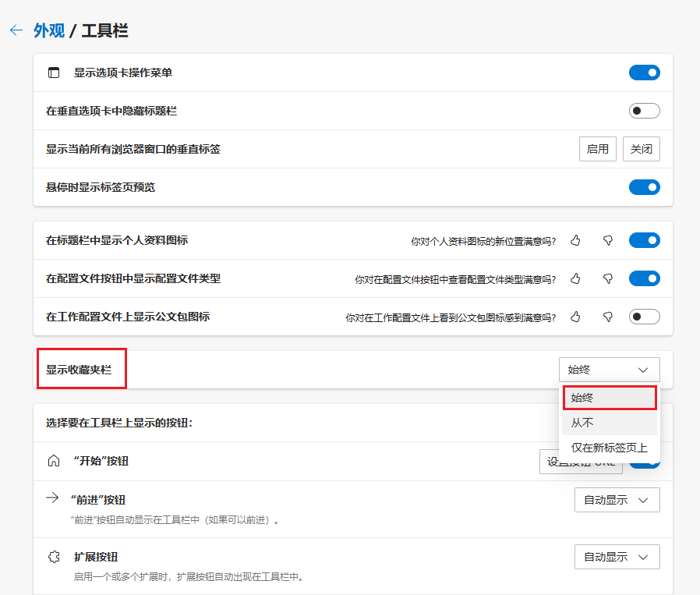Give thumbs up on briefcase icon feedback

click(x=575, y=317)
